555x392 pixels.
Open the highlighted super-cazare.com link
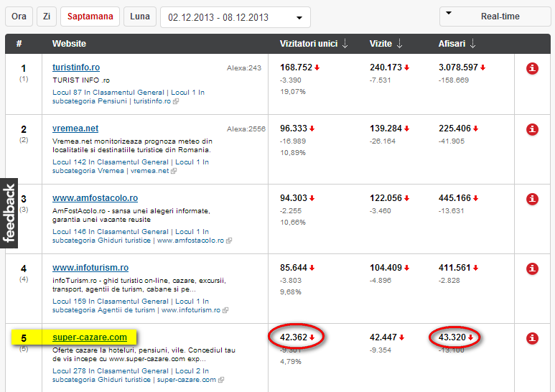click(90, 337)
